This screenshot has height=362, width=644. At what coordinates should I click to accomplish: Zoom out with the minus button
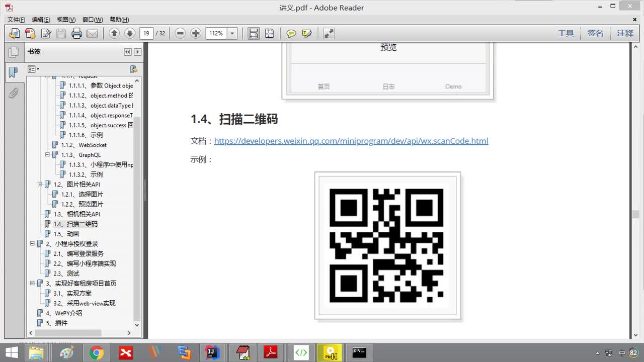[181, 33]
